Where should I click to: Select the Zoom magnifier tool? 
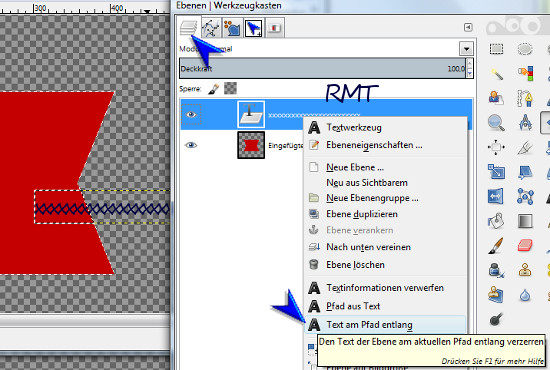(x=496, y=123)
